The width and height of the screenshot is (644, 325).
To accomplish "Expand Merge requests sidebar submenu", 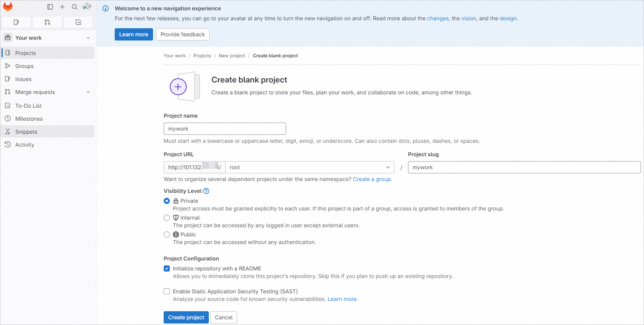I will pyautogui.click(x=88, y=92).
